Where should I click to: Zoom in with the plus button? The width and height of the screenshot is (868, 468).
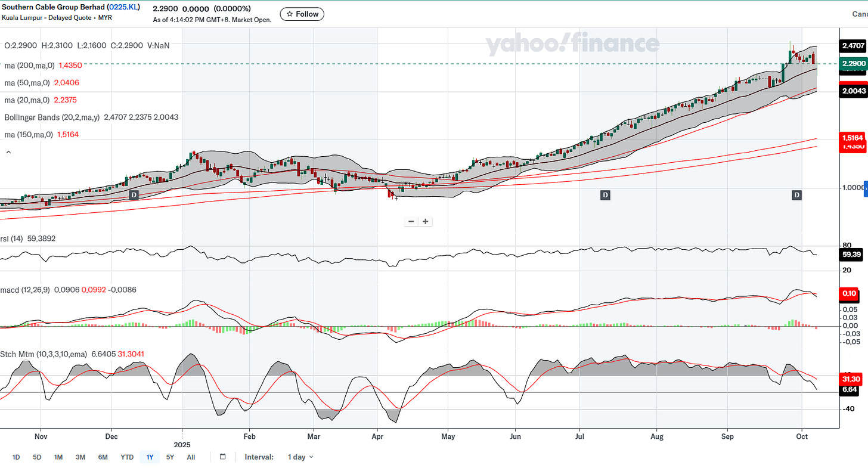(426, 221)
